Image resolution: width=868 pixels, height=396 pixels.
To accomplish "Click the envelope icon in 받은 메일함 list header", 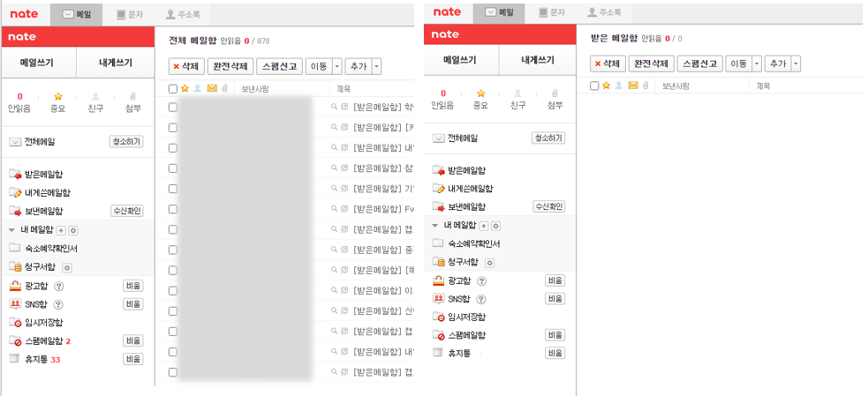I will point(633,86).
